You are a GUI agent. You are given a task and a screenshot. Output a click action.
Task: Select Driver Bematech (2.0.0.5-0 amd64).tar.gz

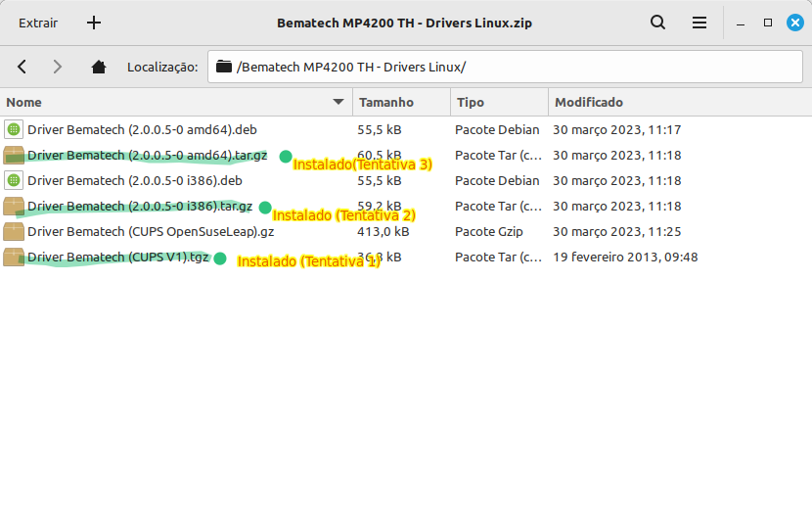[x=147, y=155]
